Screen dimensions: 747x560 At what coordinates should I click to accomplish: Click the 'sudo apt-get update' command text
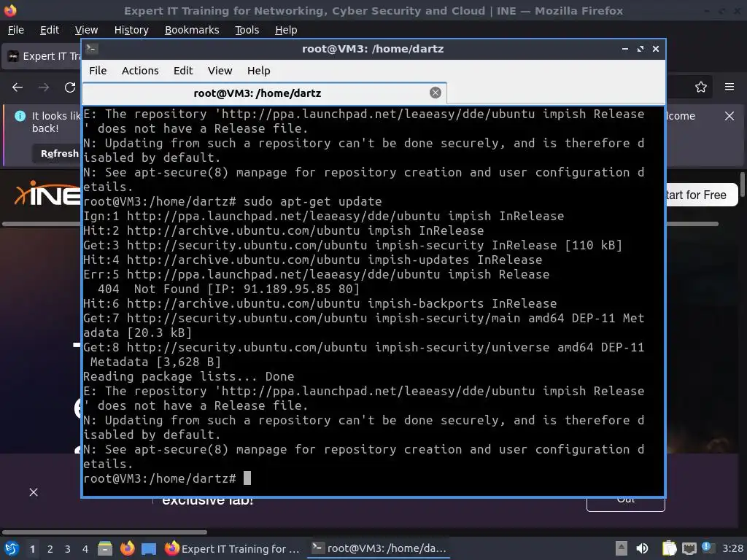[x=312, y=201]
